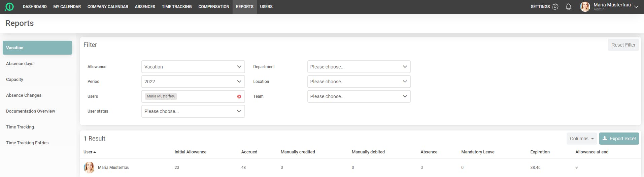This screenshot has height=177, width=644.
Task: Open the Period dropdown showing 2022
Action: 193,82
